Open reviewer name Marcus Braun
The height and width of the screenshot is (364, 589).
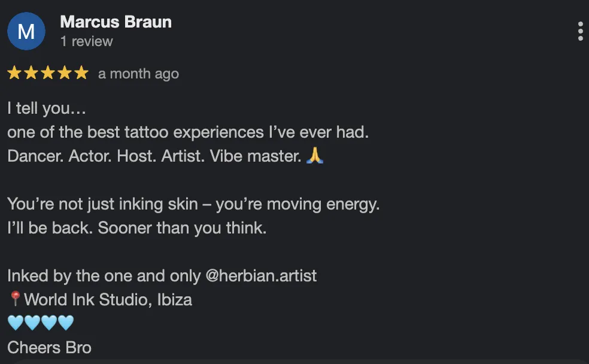[116, 22]
